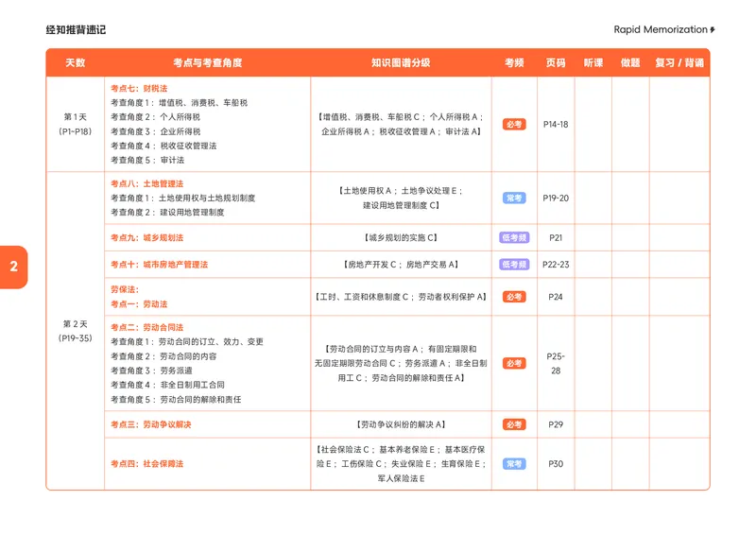Screen dimensions: 756x535
Task: Click 考查角度 2：建设用地管理制度
Action: 167,213
